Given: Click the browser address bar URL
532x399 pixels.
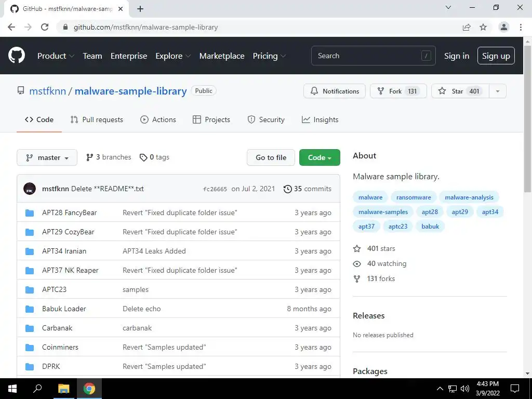Looking at the screenshot, I should pyautogui.click(x=146, y=27).
